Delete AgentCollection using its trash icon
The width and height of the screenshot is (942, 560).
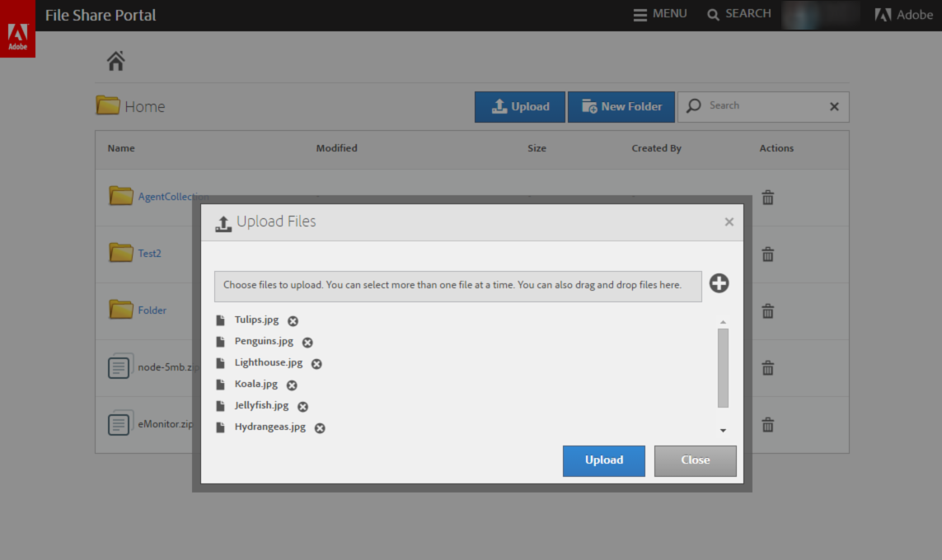767,198
